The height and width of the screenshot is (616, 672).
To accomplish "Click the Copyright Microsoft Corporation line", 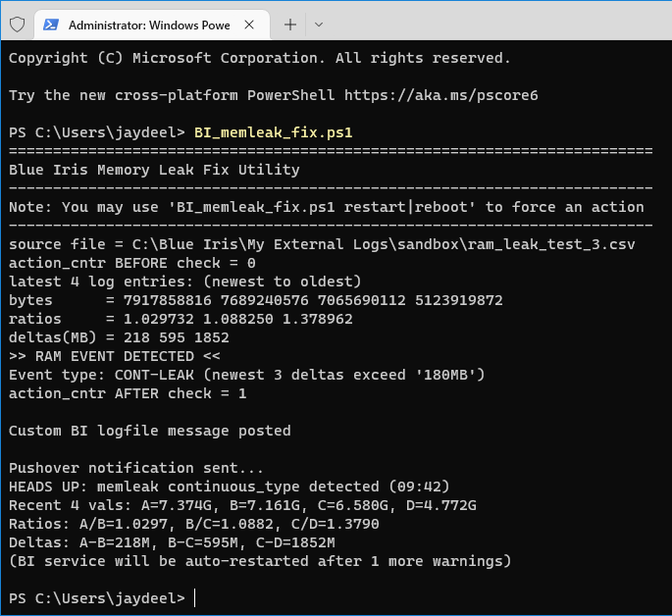I will click(260, 58).
